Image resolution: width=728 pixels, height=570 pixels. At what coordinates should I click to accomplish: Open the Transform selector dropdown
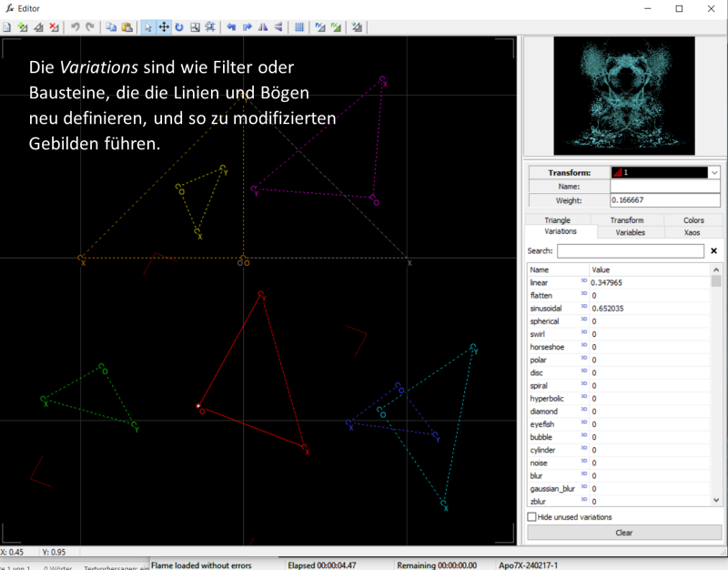(x=714, y=172)
